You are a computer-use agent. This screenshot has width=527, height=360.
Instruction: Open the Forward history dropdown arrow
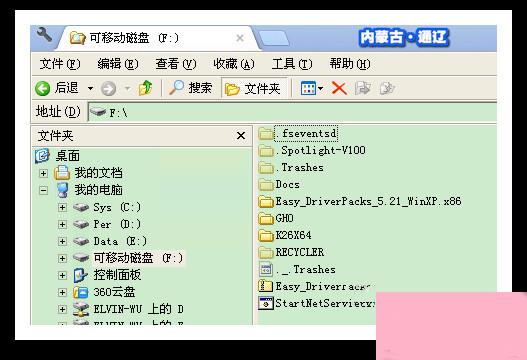click(x=127, y=89)
